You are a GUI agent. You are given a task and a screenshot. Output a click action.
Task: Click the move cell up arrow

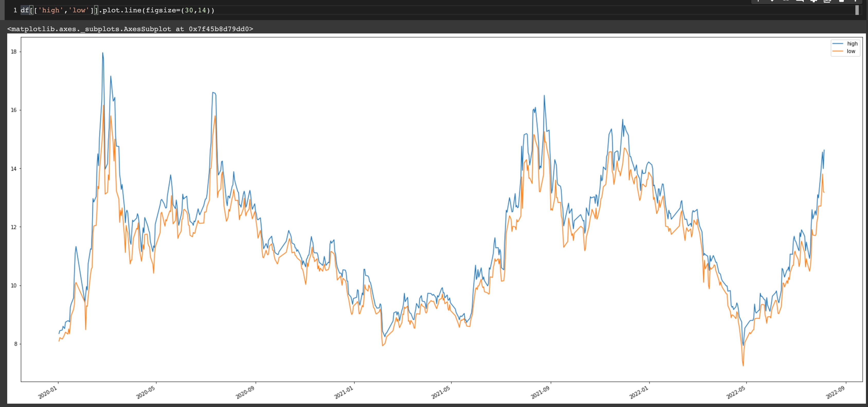758,1
